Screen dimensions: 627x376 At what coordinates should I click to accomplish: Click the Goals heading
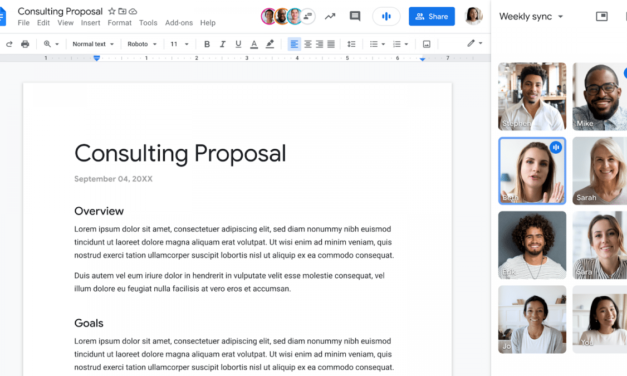89,323
